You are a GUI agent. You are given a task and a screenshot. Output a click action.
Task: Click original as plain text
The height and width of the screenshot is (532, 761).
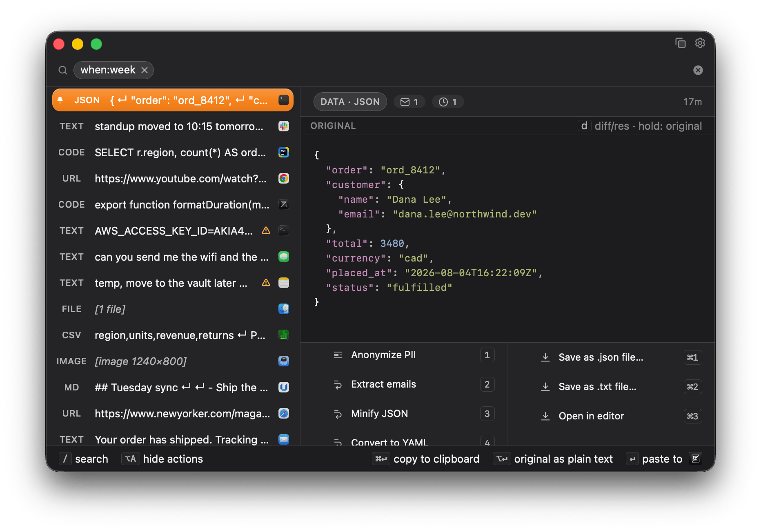click(x=553, y=459)
